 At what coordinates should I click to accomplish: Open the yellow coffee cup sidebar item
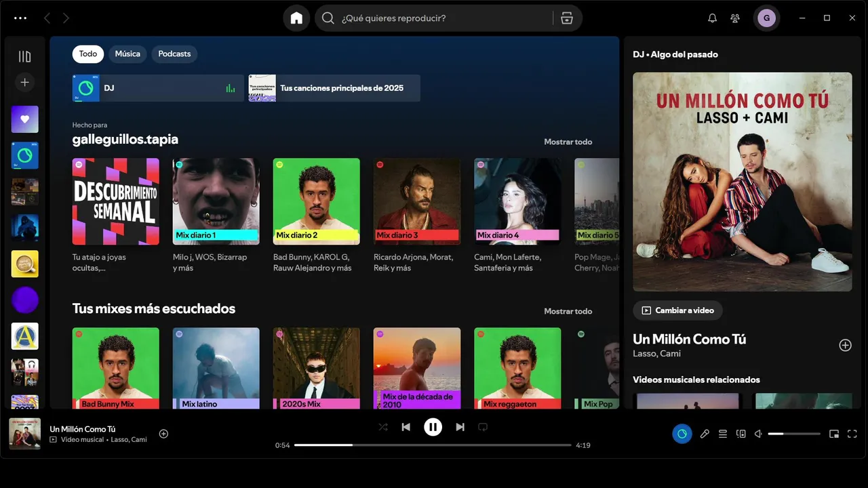pyautogui.click(x=25, y=264)
